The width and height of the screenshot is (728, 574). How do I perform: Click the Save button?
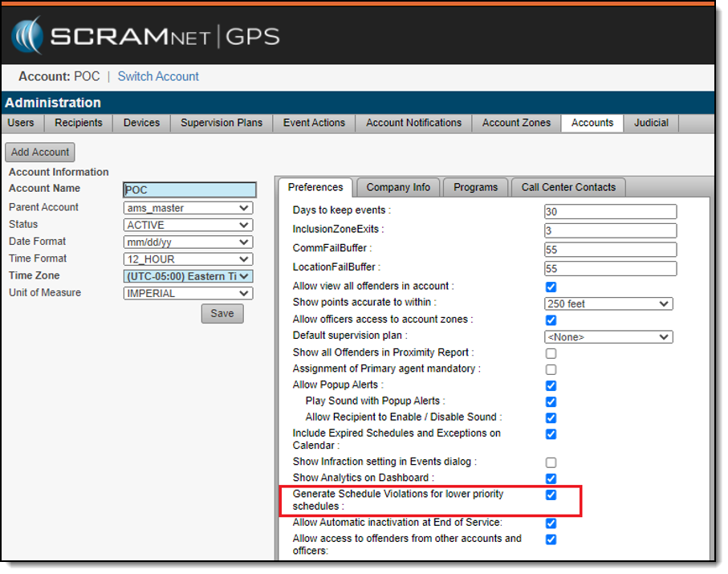222,313
